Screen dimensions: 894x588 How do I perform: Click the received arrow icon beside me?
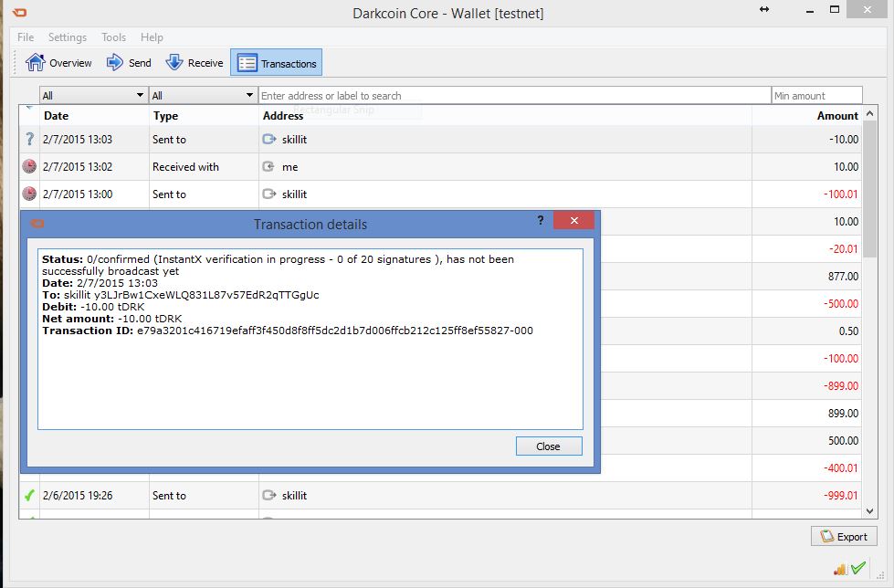click(268, 166)
